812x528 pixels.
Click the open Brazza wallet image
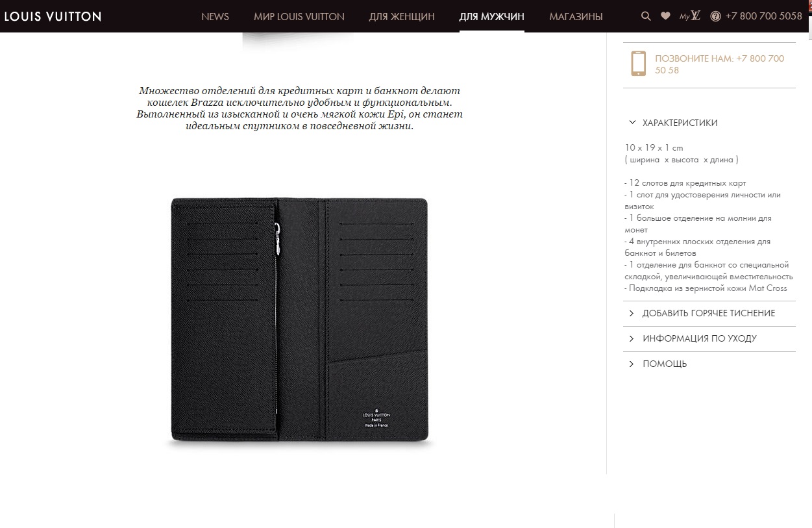(x=299, y=322)
